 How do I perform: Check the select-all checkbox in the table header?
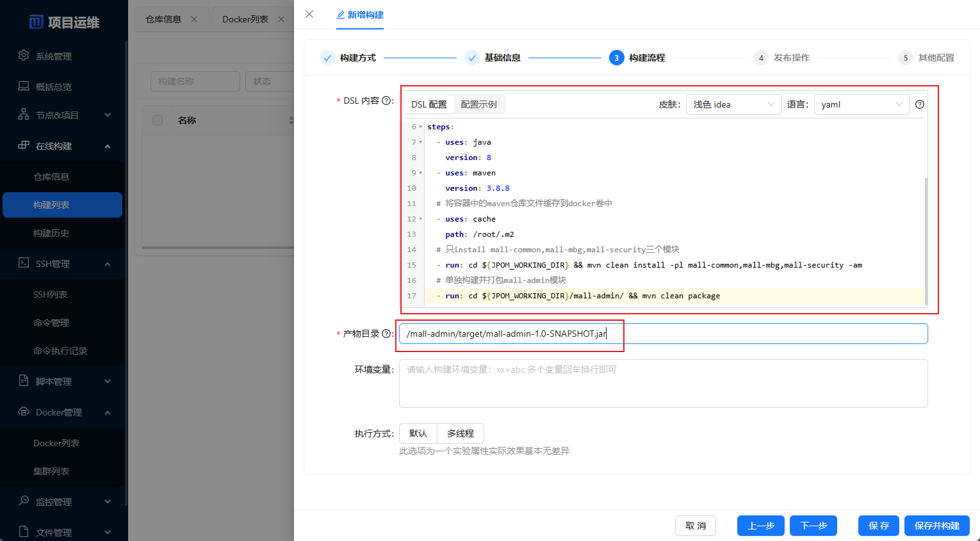pos(157,120)
